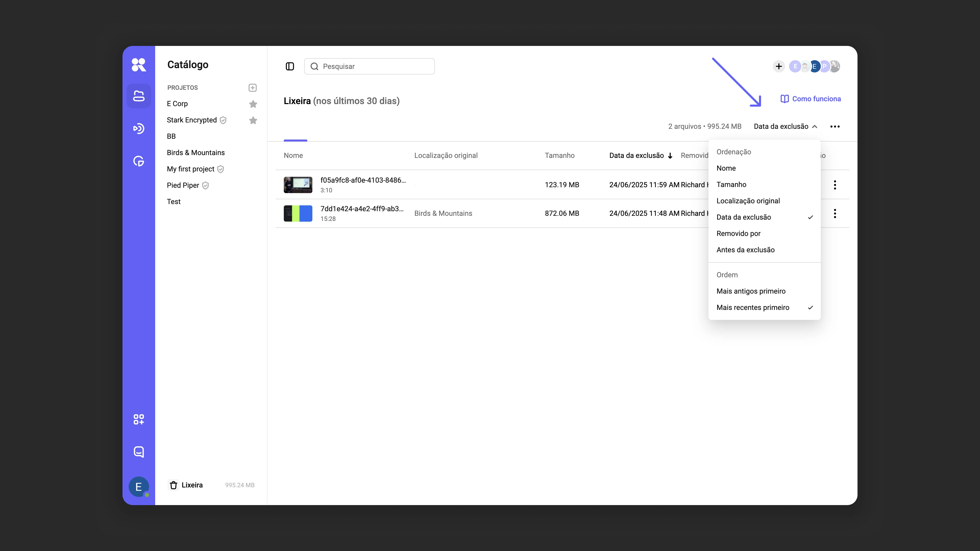This screenshot has height=551, width=980.
Task: Click the search magnifier icon
Action: point(314,67)
